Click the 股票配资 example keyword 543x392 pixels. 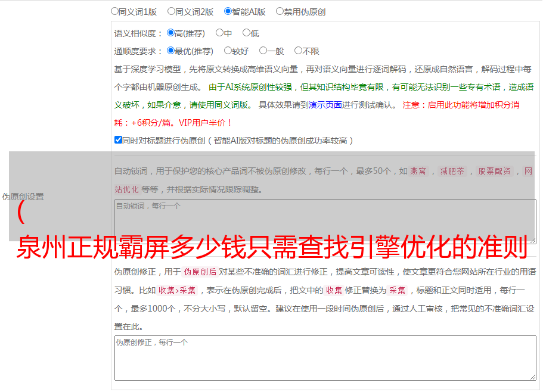[494, 171]
